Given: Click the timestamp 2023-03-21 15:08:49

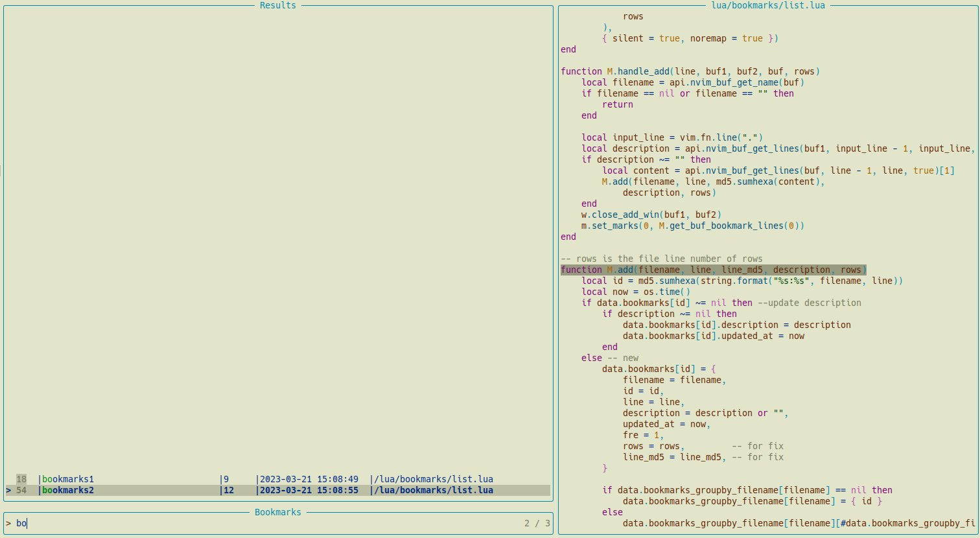Looking at the screenshot, I should click(309, 479).
